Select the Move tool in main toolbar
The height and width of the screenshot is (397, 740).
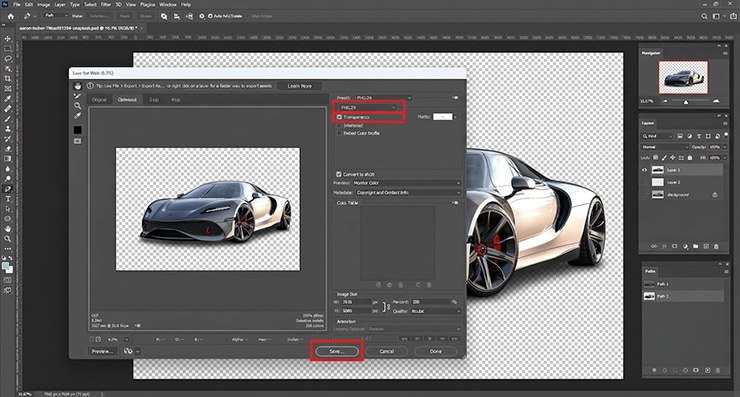8,39
